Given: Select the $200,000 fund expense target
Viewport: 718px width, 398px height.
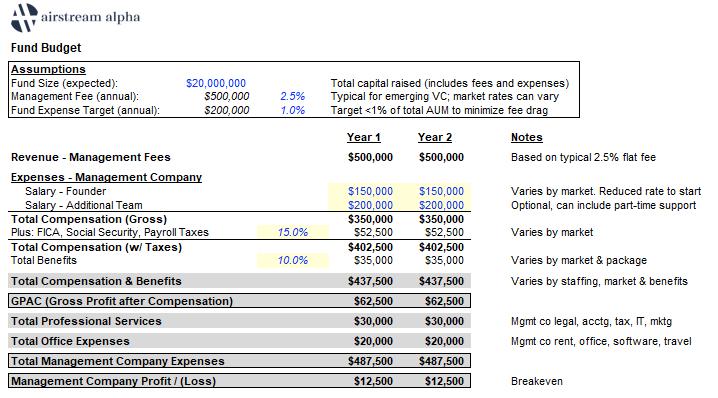Looking at the screenshot, I should click(x=227, y=110).
